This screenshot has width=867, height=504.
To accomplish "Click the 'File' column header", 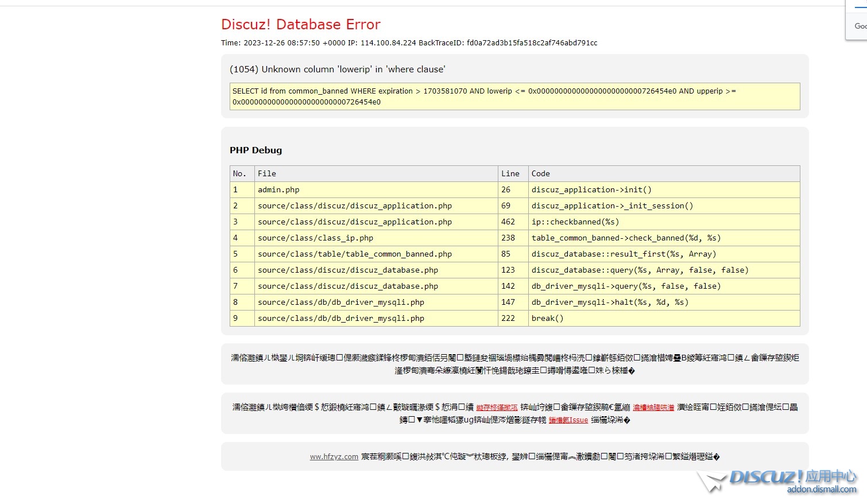I will 376,173.
